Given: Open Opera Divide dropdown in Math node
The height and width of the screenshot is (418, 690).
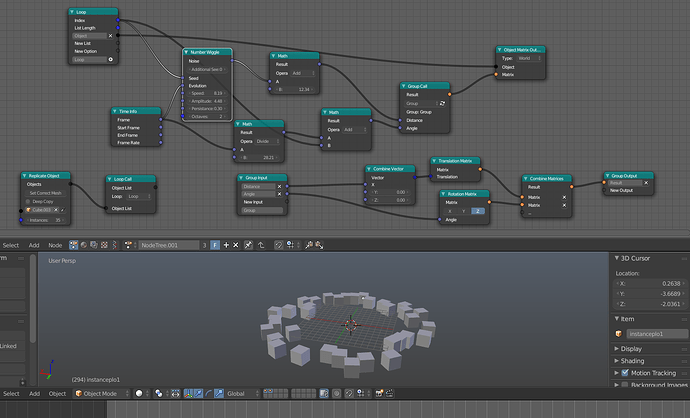Looking at the screenshot, I should click(267, 141).
